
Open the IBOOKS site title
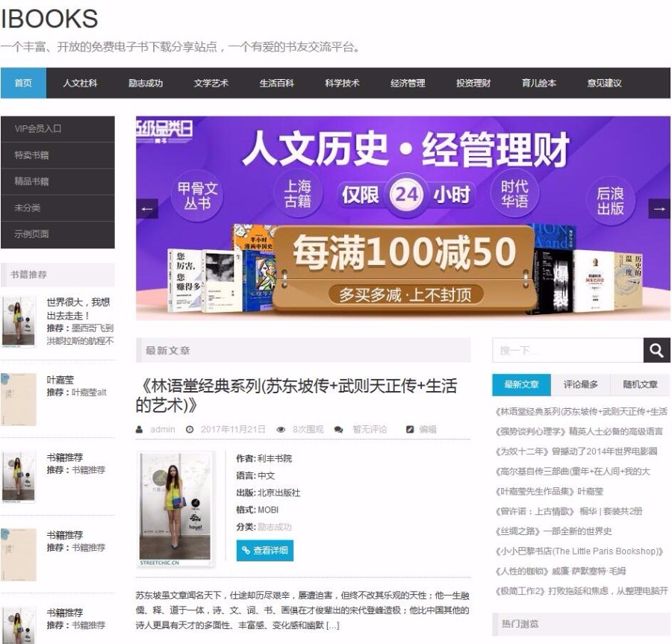point(49,19)
